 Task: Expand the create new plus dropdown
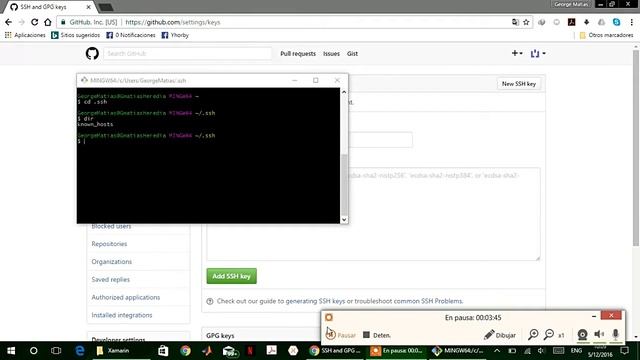pos(517,53)
